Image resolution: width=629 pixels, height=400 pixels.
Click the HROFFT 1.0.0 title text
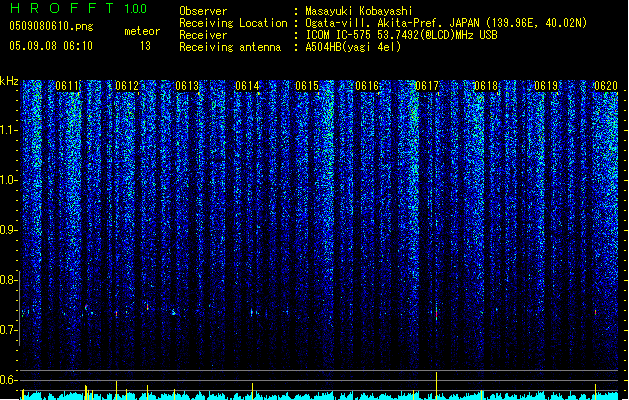click(79, 8)
